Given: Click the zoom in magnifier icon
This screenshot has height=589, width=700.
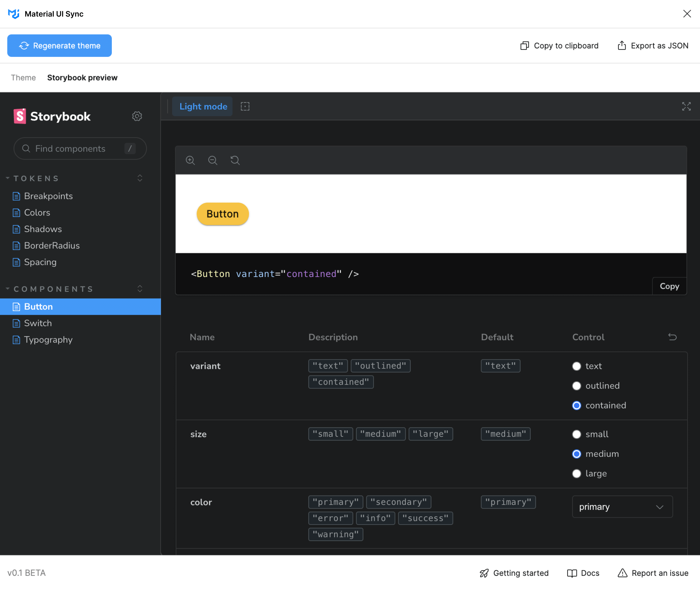Looking at the screenshot, I should [x=190, y=160].
